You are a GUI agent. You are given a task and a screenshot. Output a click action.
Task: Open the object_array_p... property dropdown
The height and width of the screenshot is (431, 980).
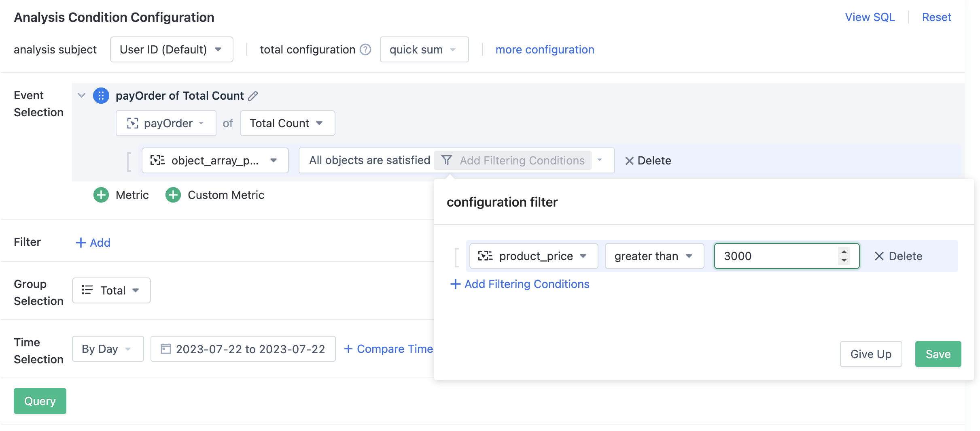(x=215, y=160)
